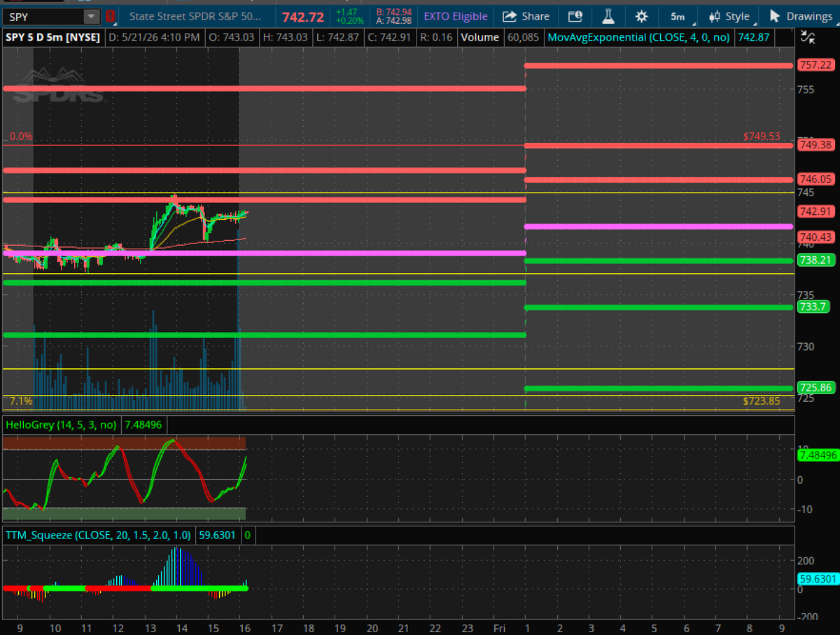Click the TTM_Squeeze axis value bubble 59.6301
This screenshot has width=840, height=635.
(x=818, y=579)
